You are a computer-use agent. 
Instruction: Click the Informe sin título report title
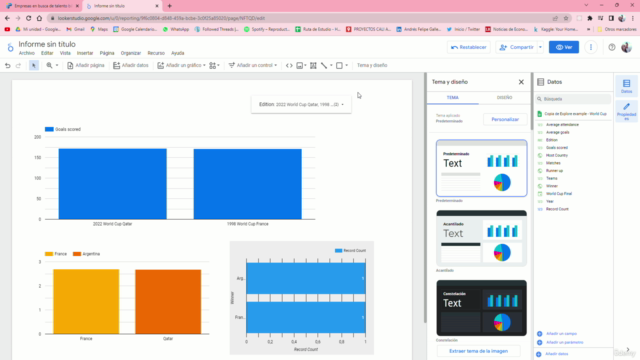pos(47,44)
